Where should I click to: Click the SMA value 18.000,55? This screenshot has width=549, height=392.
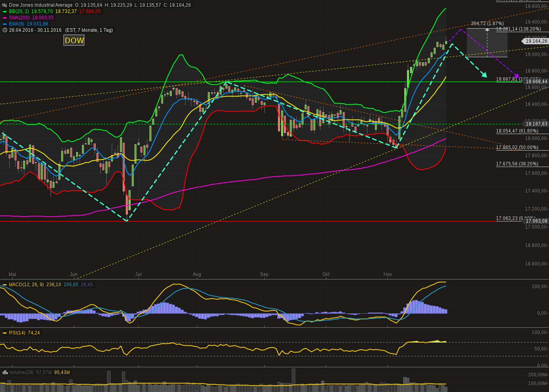pyautogui.click(x=42, y=18)
